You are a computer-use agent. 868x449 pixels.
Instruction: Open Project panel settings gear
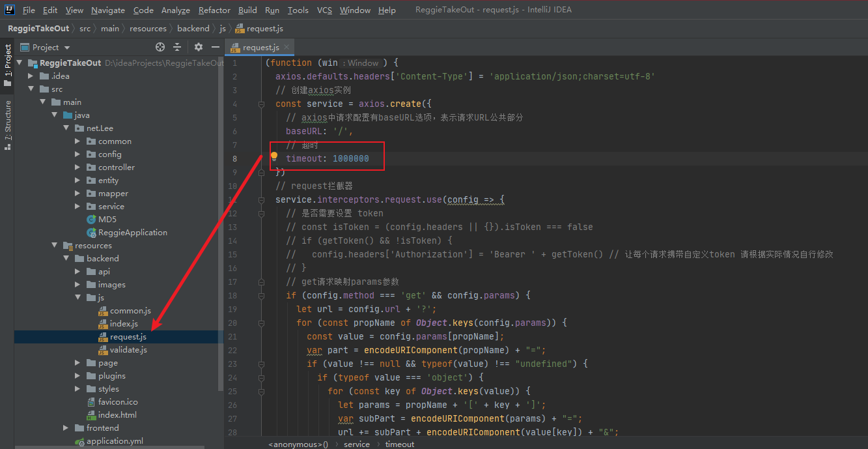point(199,47)
